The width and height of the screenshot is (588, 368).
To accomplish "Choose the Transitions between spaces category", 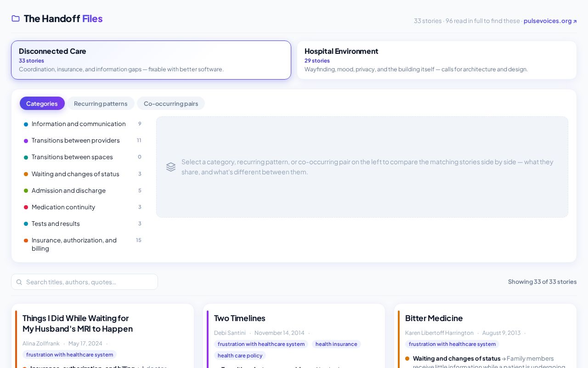I will (x=83, y=157).
